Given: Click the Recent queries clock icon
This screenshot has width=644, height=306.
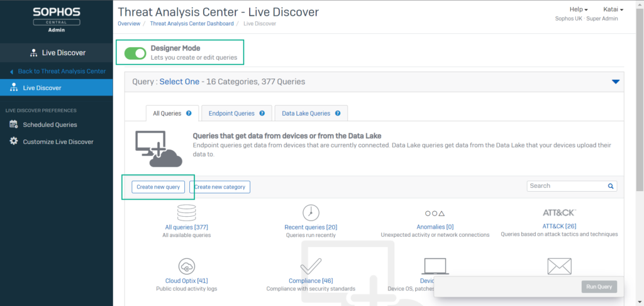Looking at the screenshot, I should pos(311,212).
